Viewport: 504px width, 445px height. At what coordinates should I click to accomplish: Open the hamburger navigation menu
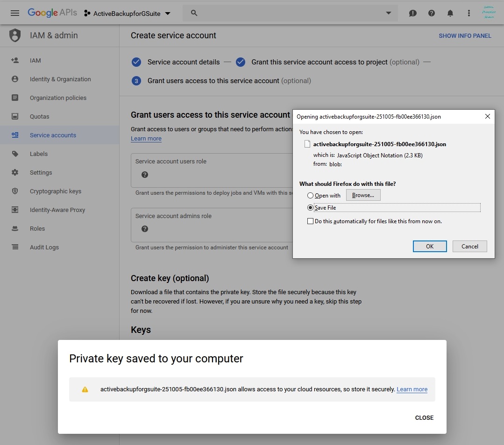pyautogui.click(x=15, y=13)
